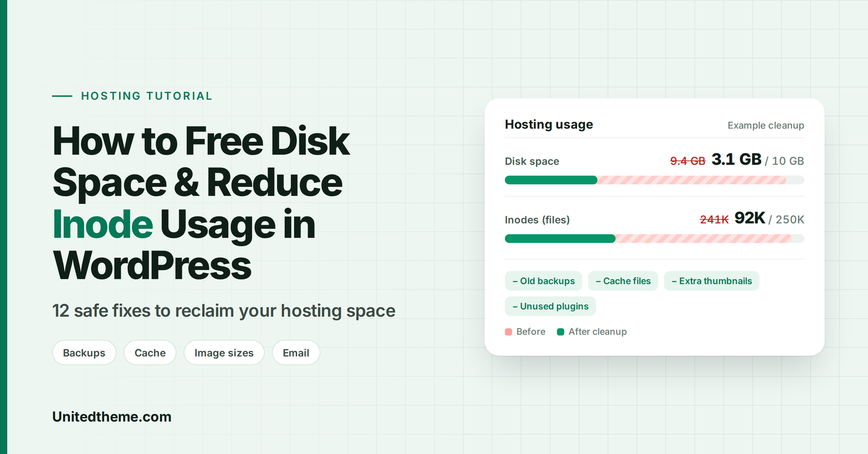This screenshot has width=868, height=454.
Task: Click the Disk space label
Action: click(532, 161)
